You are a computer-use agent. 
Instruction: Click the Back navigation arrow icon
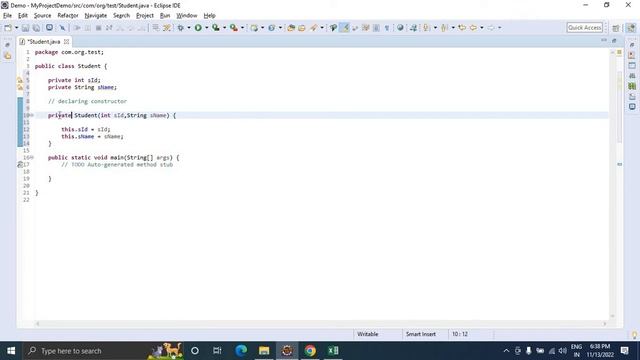coord(473,28)
